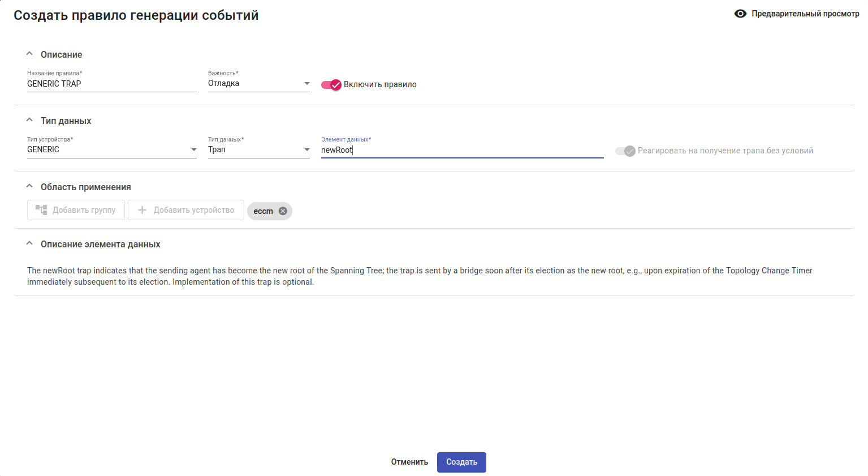Image resolution: width=868 pixels, height=476 pixels.
Task: Open the Тип данных Трап dropdown
Action: pos(306,150)
